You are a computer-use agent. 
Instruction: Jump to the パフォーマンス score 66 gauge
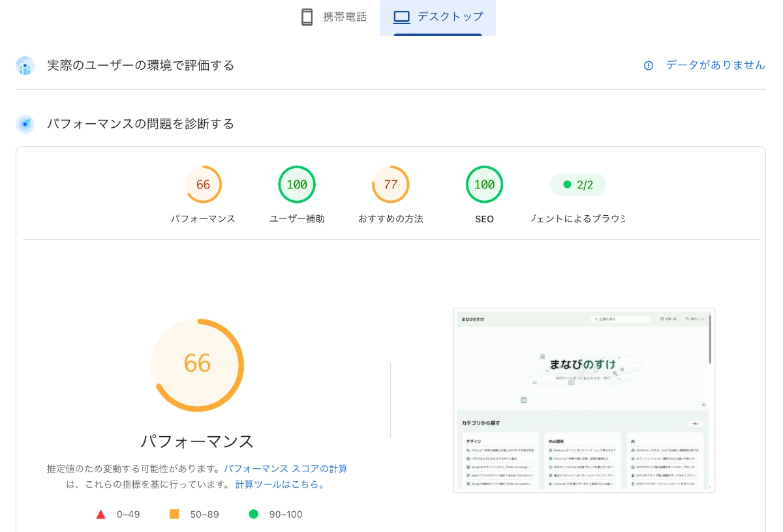coord(203,185)
